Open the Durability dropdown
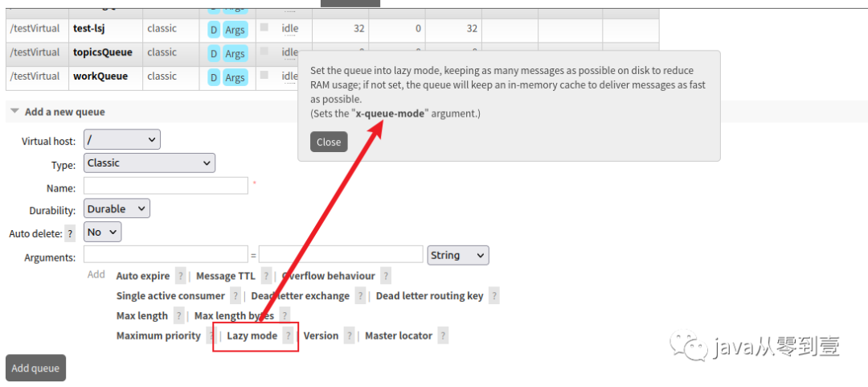868x387 pixels. (117, 209)
